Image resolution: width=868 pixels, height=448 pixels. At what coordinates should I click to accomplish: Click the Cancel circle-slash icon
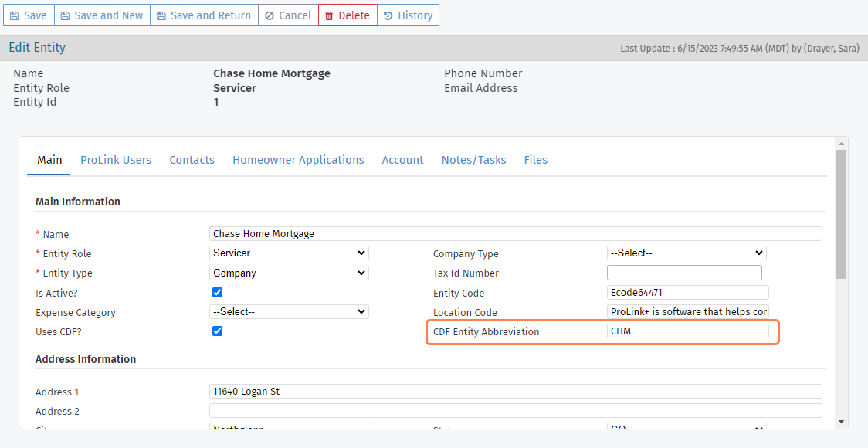click(269, 15)
